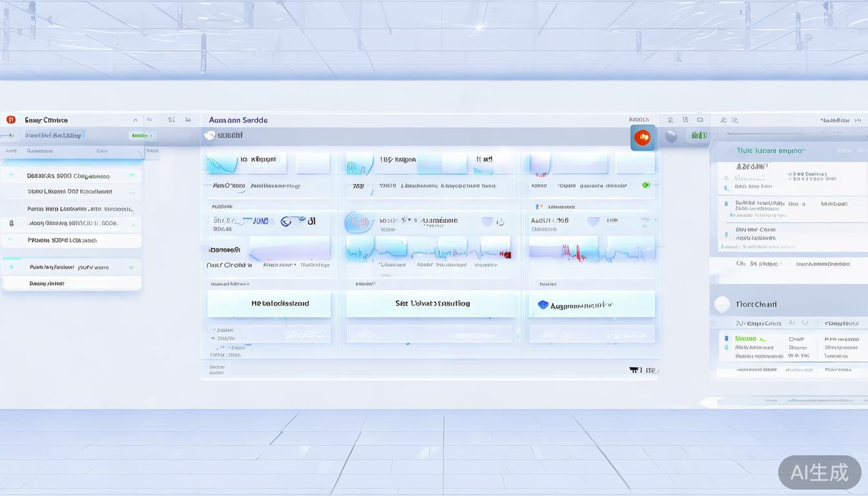The width and height of the screenshot is (868, 496).
Task: Click the gray shield icon beside red tile
Action: point(671,136)
